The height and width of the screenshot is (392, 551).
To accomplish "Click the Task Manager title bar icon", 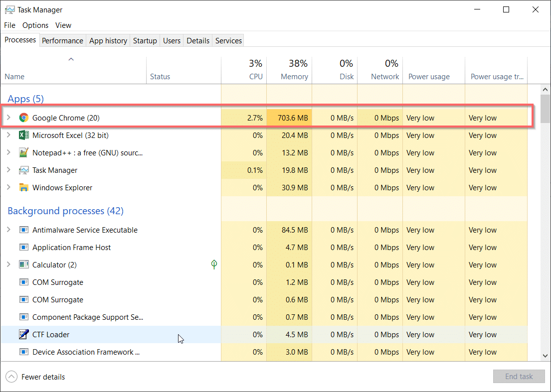I will pyautogui.click(x=10, y=10).
